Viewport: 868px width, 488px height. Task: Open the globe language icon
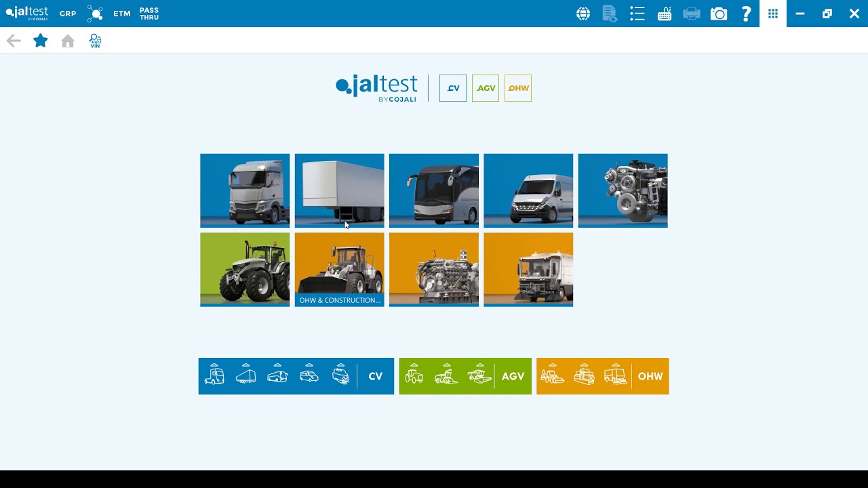[x=583, y=14]
